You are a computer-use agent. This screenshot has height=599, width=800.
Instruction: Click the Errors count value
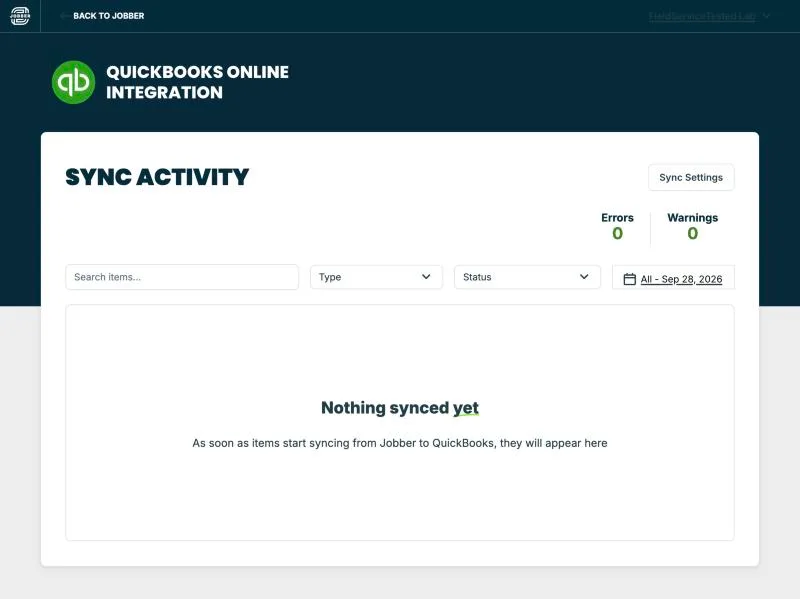tap(617, 233)
